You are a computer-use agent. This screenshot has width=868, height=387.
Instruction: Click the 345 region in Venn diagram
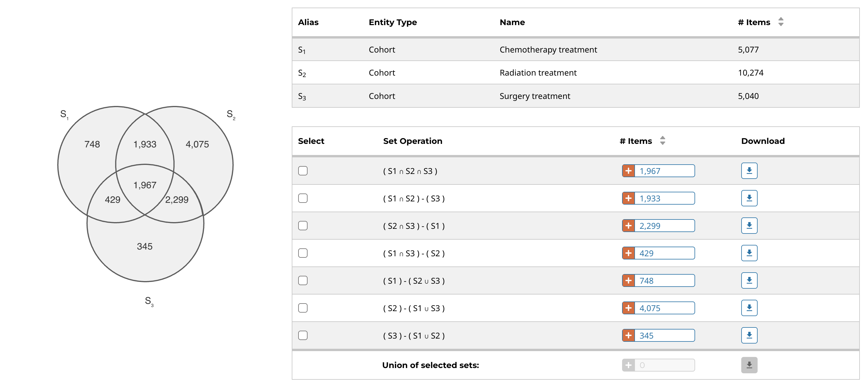tap(145, 246)
